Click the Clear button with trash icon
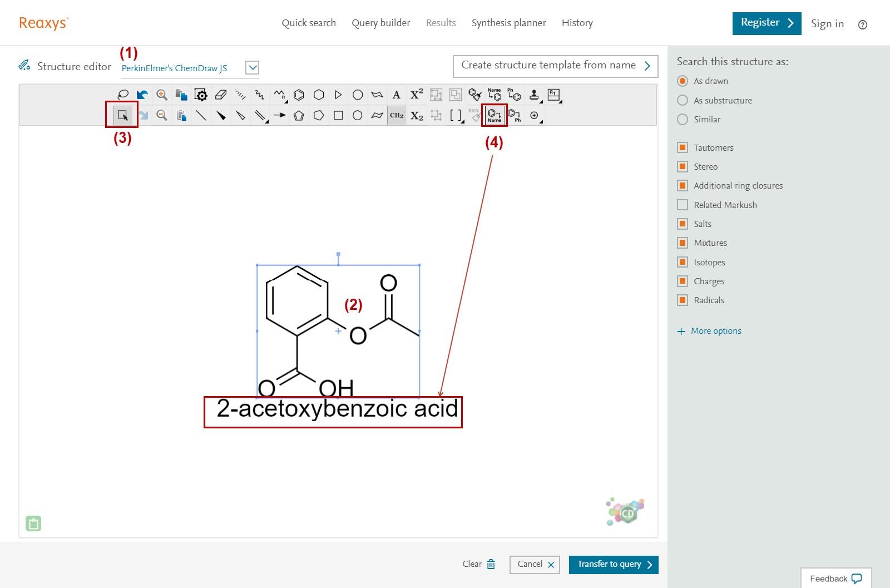 coord(477,564)
